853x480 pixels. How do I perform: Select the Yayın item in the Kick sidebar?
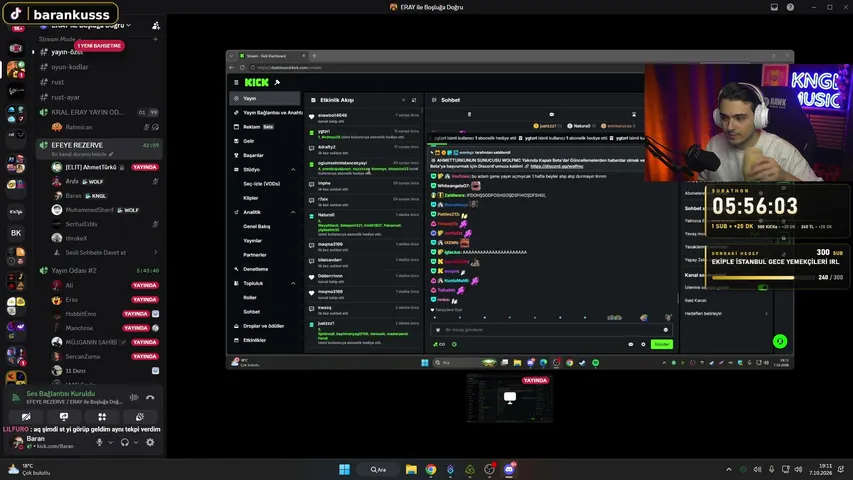pyautogui.click(x=265, y=99)
